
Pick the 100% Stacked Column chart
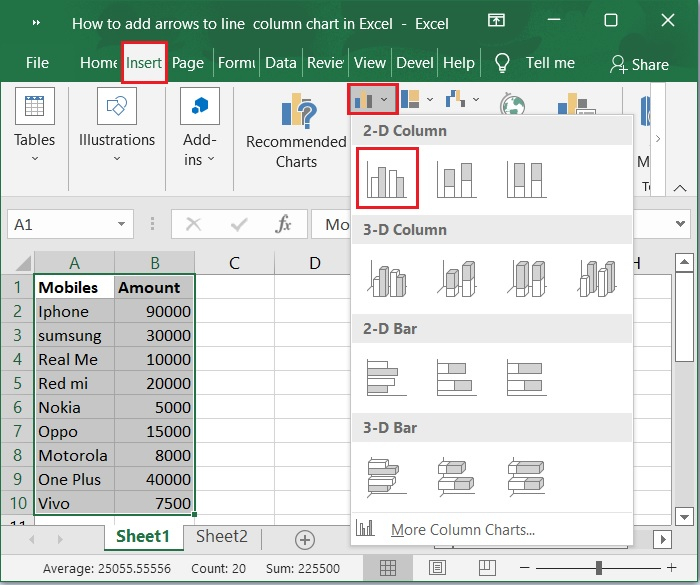(525, 179)
